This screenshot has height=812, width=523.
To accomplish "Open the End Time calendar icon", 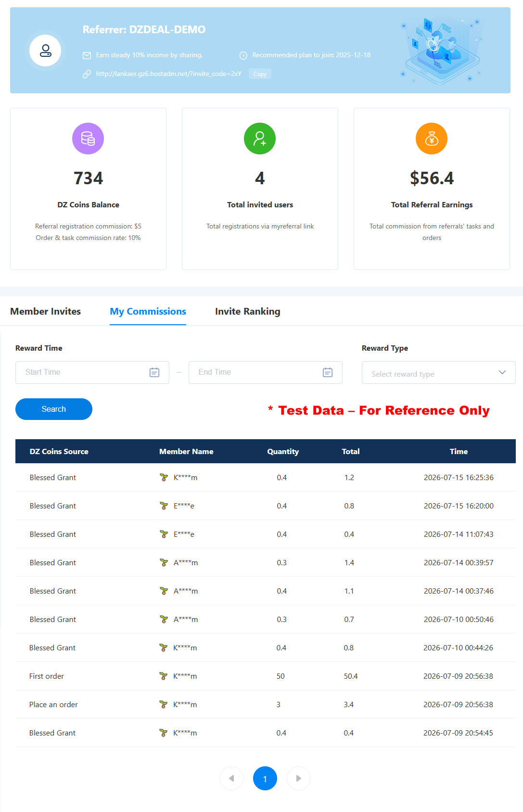I will tap(328, 372).
